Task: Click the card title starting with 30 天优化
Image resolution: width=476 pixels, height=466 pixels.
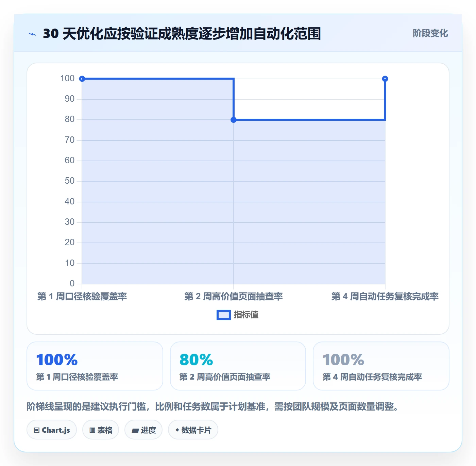Action: (182, 34)
